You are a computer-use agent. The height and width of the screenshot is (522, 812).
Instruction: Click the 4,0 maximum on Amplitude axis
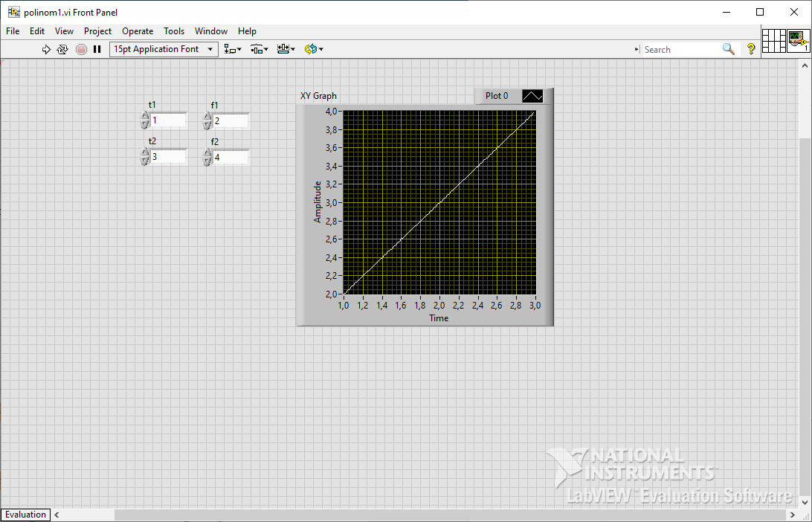click(x=331, y=111)
